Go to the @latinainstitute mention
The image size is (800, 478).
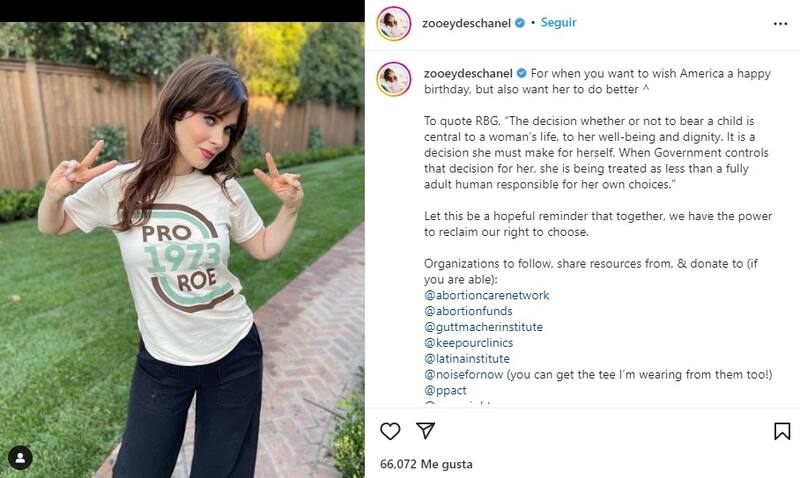coord(467,359)
